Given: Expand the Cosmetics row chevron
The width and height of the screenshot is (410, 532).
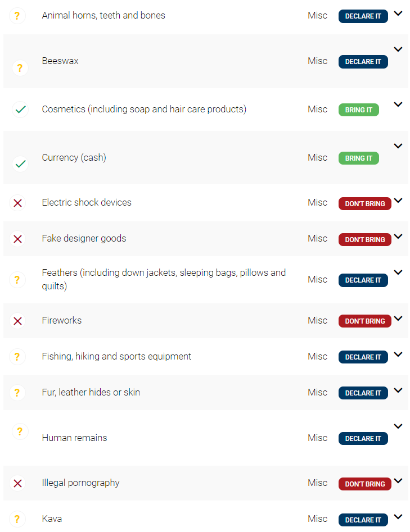Looking at the screenshot, I should pyautogui.click(x=398, y=104).
